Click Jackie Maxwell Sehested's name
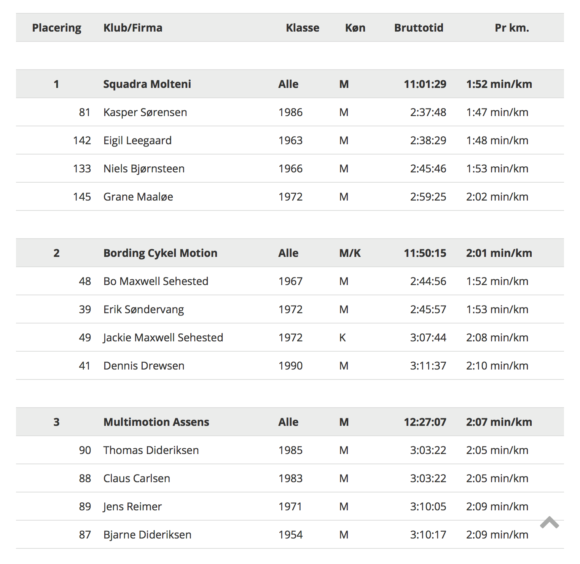 (163, 337)
